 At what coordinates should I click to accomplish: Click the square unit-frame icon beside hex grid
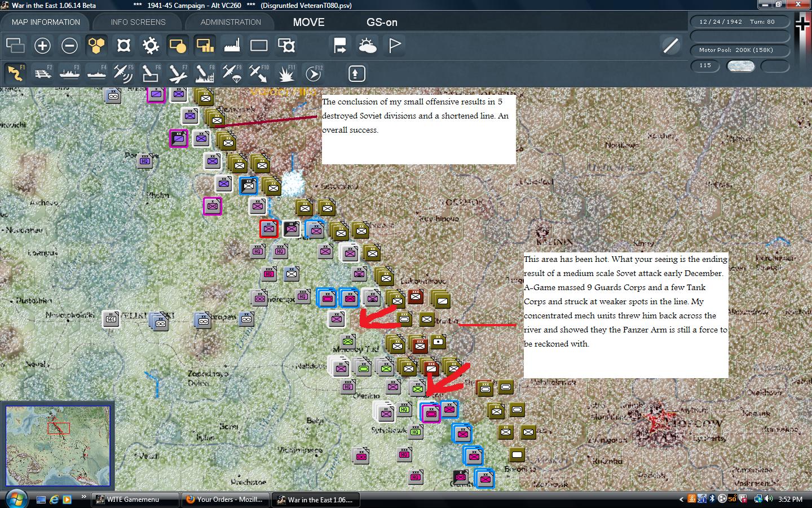coord(123,45)
